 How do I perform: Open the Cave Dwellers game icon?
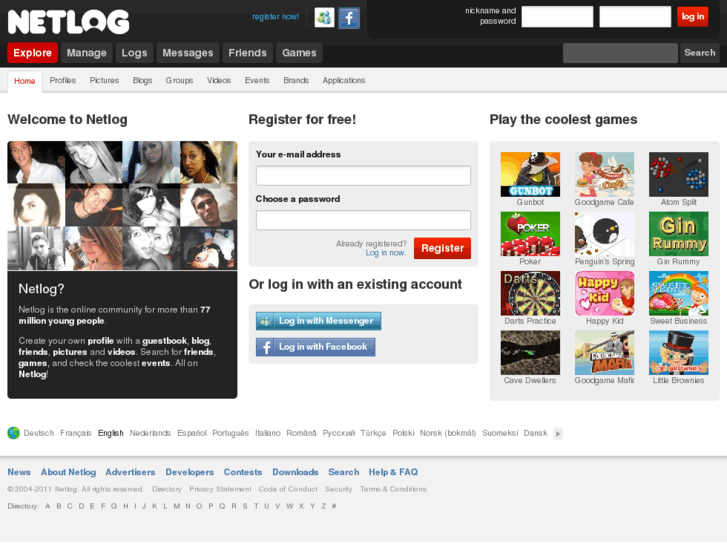[530, 353]
